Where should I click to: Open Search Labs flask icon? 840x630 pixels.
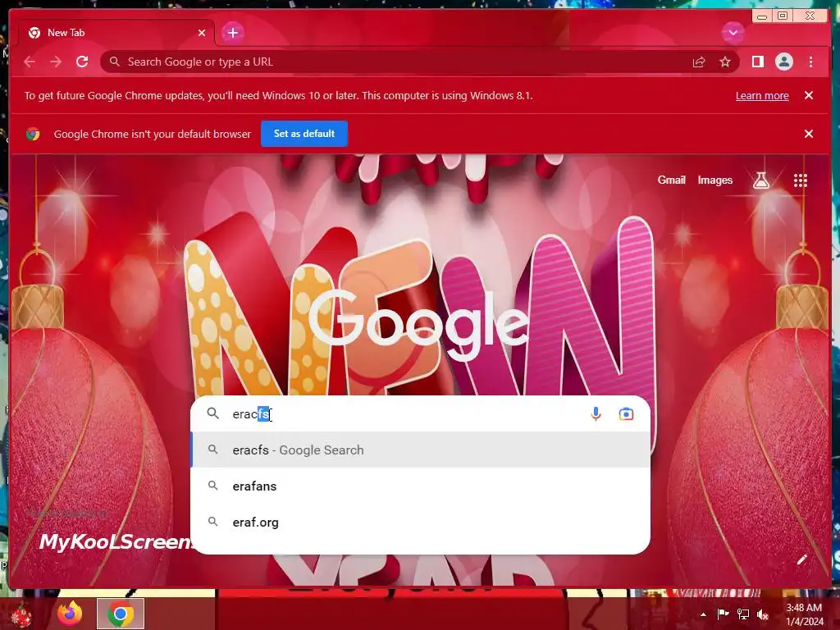(x=760, y=180)
